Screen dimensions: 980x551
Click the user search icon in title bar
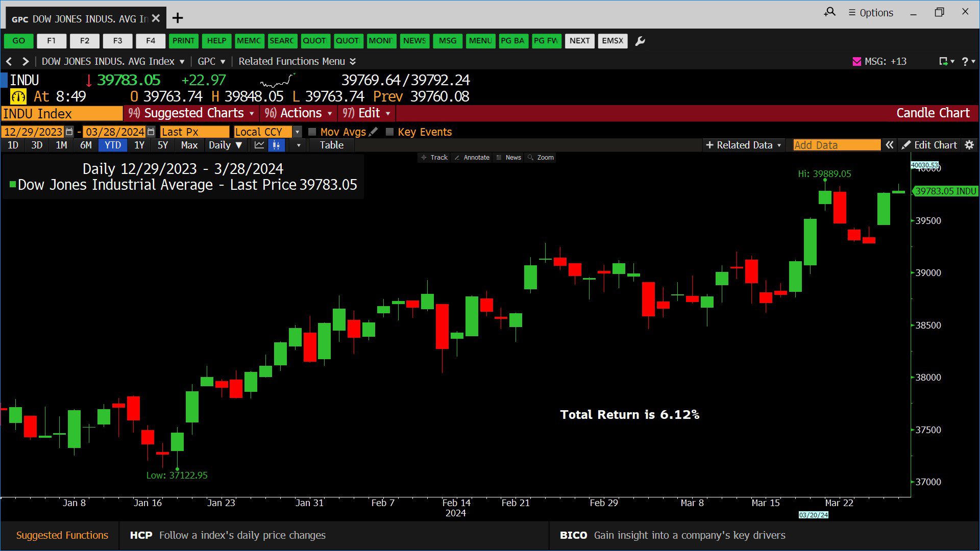(830, 12)
